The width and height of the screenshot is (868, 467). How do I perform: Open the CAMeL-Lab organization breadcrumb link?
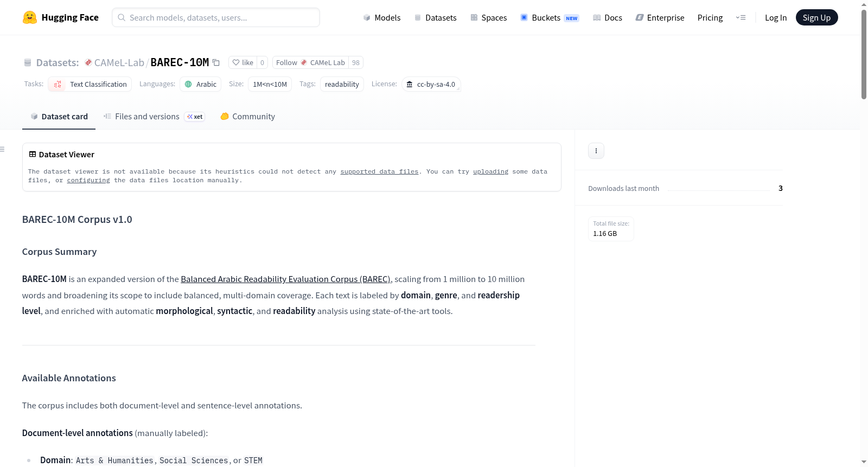click(119, 62)
